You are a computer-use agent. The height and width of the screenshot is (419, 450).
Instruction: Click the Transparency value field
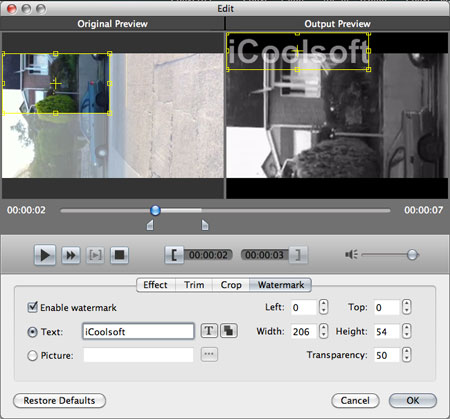387,355
